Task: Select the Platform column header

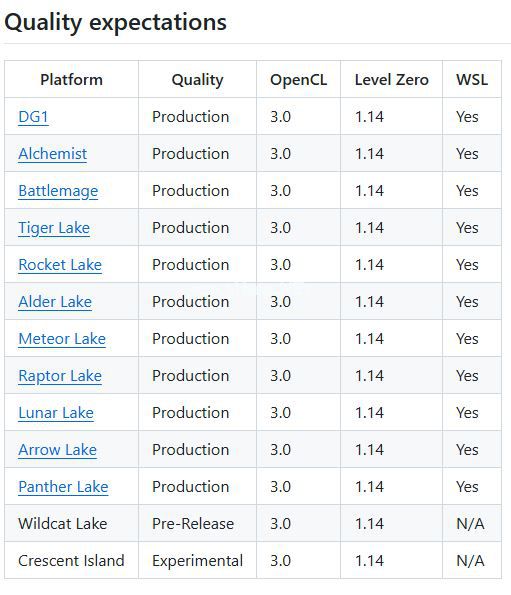Action: 71,80
